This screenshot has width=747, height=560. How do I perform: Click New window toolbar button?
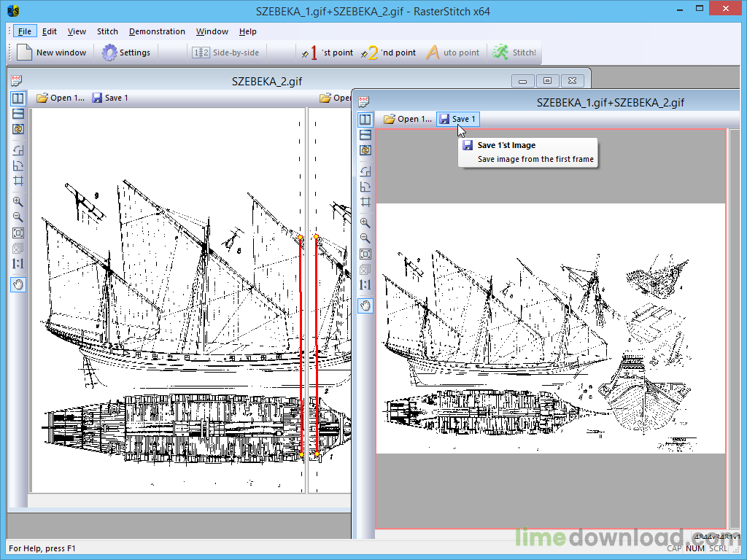click(52, 52)
